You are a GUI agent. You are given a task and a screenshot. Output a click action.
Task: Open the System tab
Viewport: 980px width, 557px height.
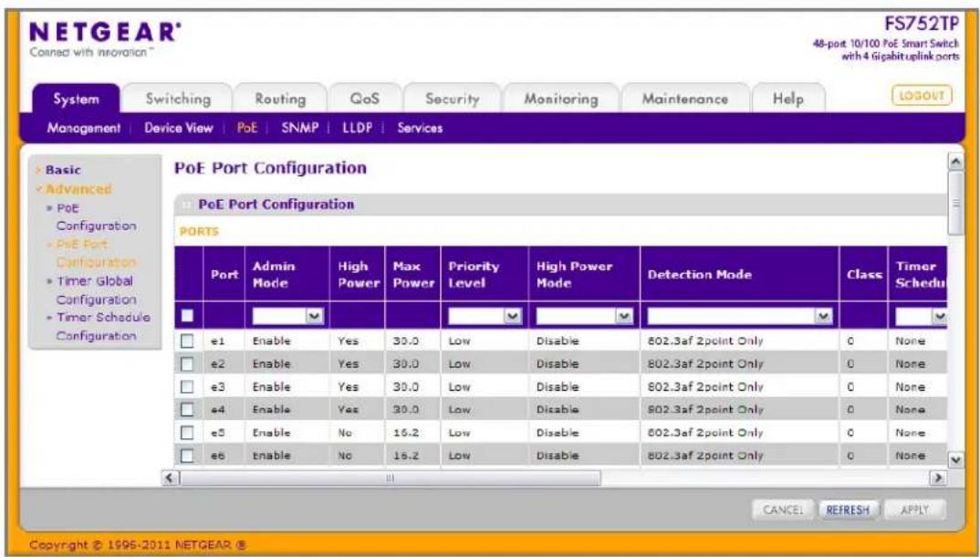coord(76,99)
